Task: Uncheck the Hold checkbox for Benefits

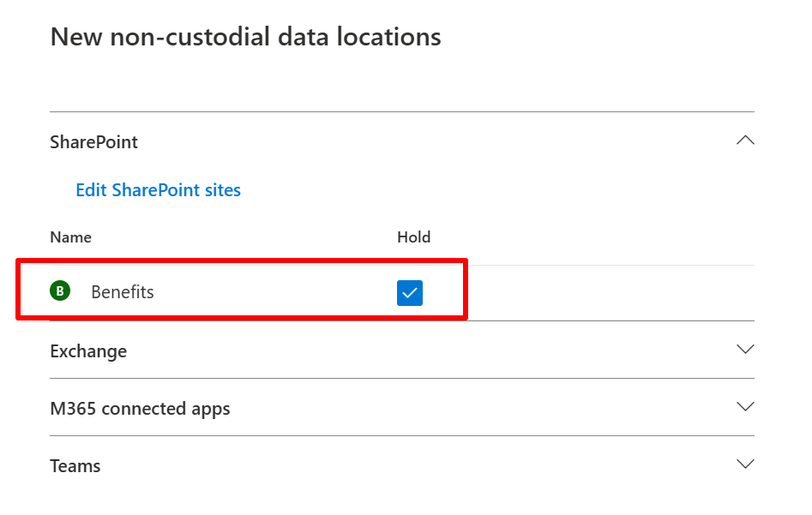Action: coord(409,292)
